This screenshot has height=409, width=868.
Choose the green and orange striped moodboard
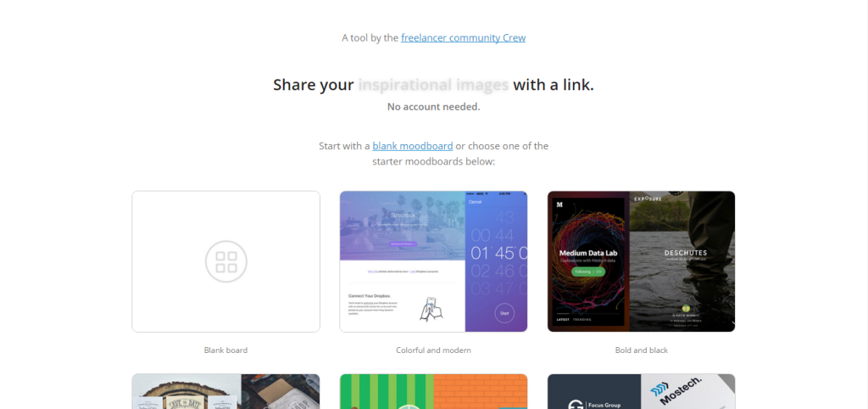pyautogui.click(x=433, y=391)
